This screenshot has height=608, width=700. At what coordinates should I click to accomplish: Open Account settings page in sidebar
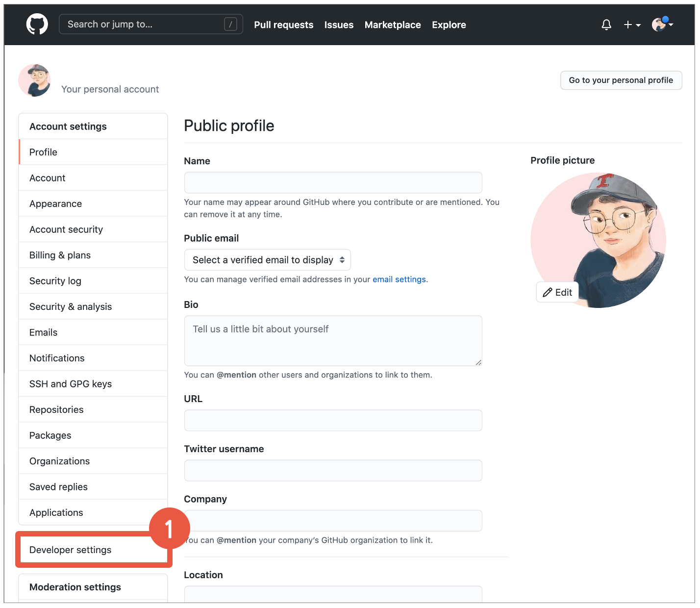point(93,178)
